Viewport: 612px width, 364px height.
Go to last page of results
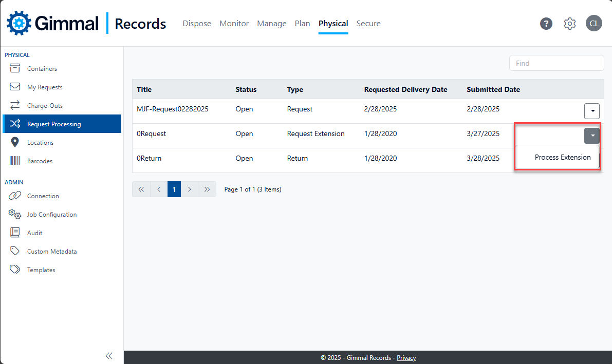pyautogui.click(x=207, y=189)
